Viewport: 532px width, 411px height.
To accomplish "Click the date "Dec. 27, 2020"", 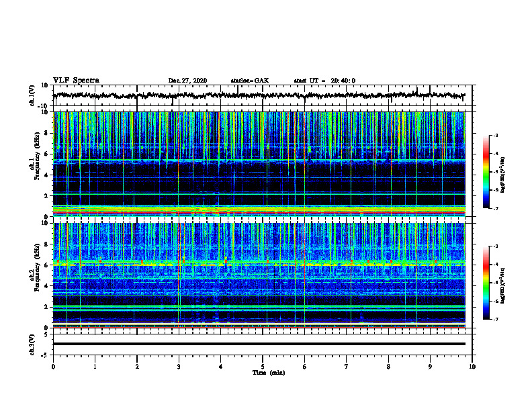I will click(x=187, y=81).
